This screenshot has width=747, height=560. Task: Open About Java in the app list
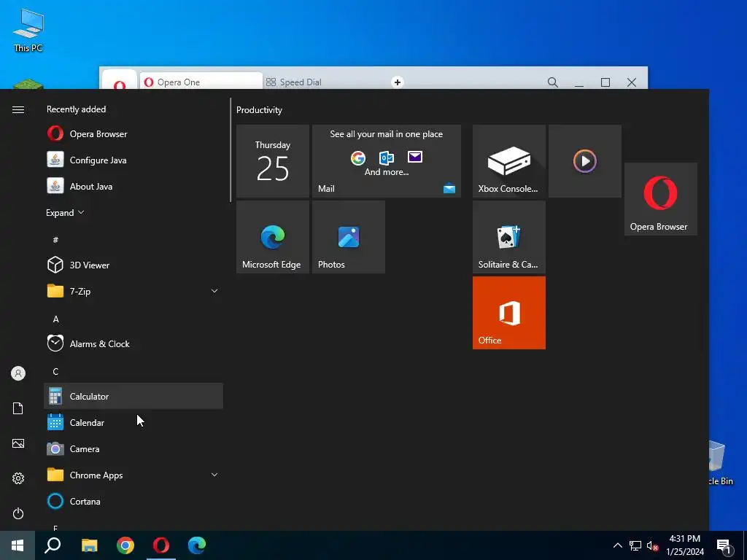pos(133,186)
